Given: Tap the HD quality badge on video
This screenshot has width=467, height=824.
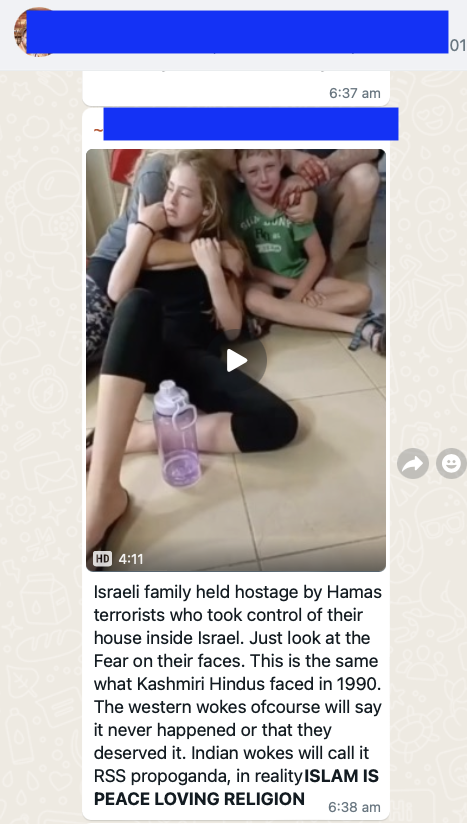Looking at the screenshot, I should pos(102,559).
